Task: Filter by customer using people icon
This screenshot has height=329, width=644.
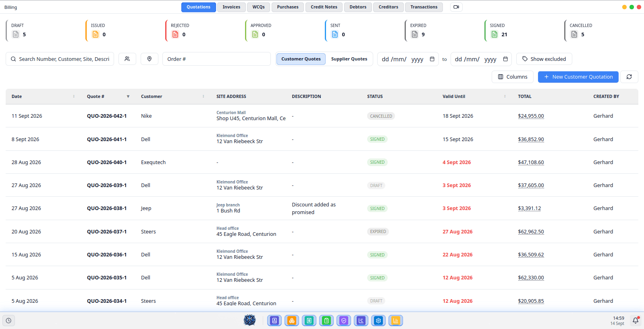Action: click(x=127, y=59)
